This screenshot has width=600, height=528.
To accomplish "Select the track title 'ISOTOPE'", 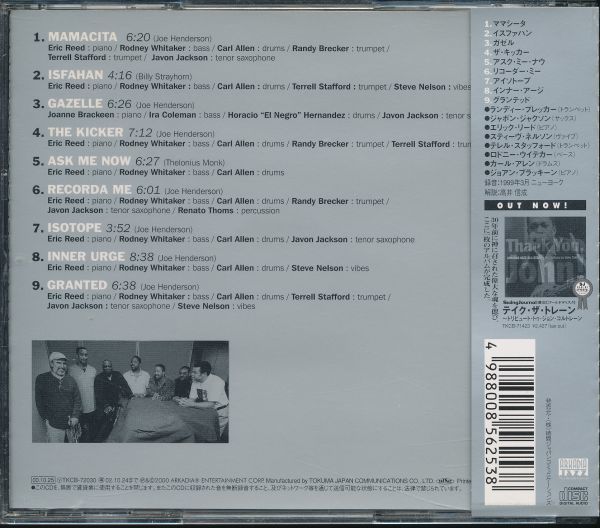I will pyautogui.click(x=74, y=228).
